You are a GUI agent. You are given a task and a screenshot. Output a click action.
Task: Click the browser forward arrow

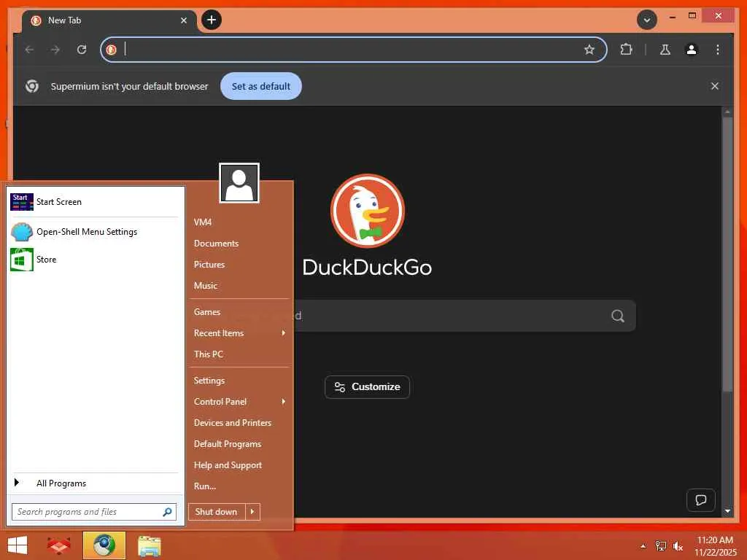(x=55, y=50)
